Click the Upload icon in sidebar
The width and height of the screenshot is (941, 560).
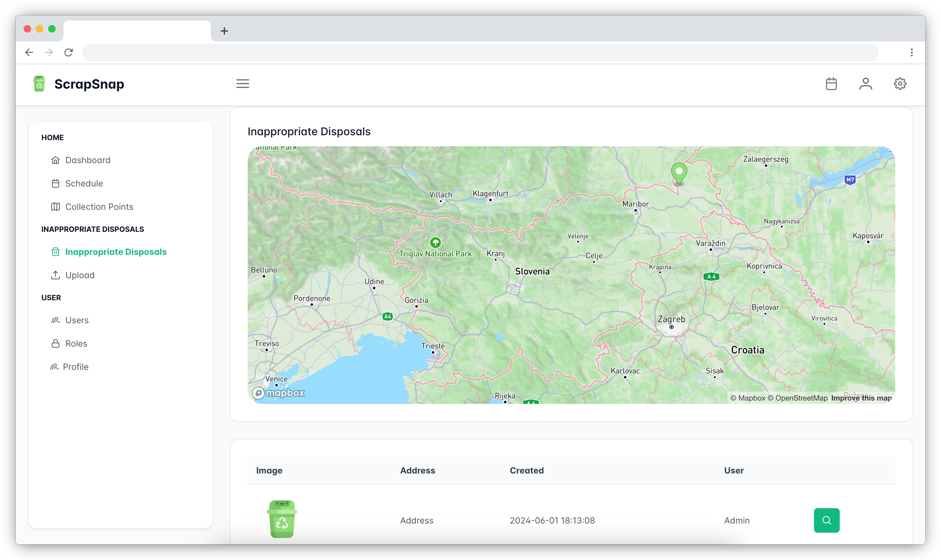[55, 275]
